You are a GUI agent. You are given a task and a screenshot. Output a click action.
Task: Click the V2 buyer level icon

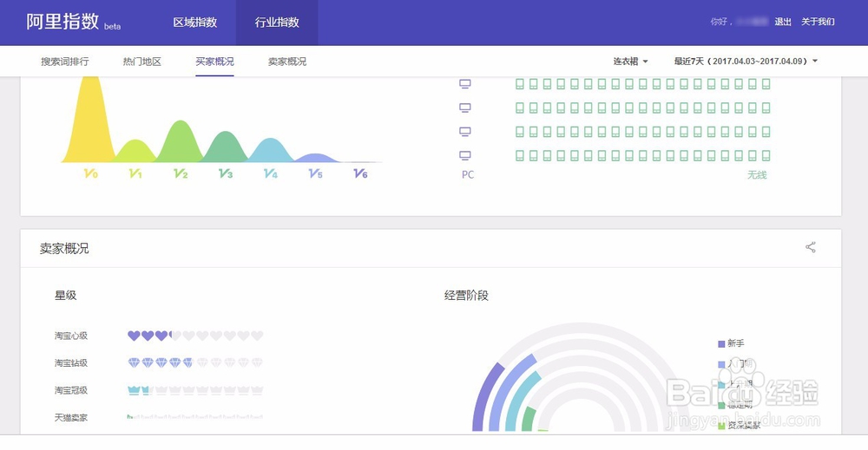[181, 173]
